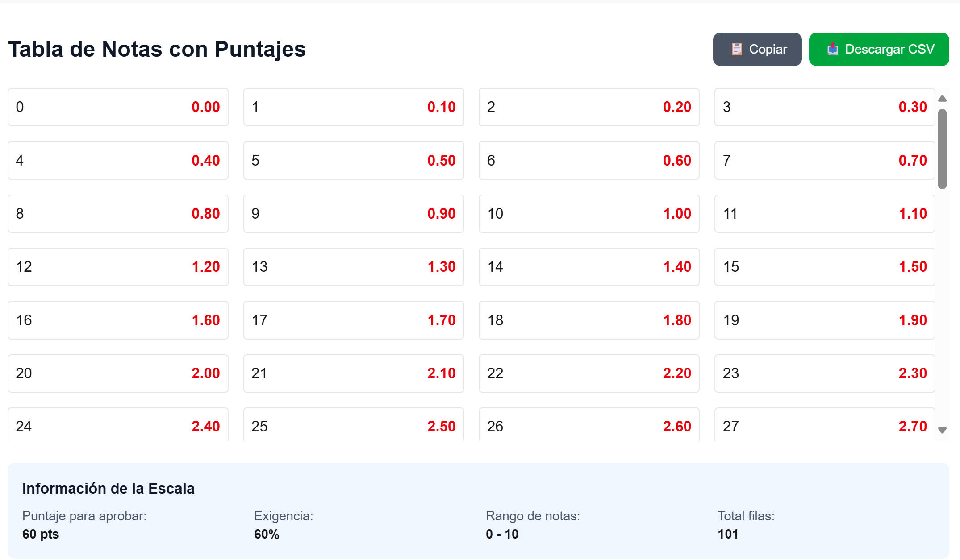This screenshot has height=560, width=960.
Task: Click the Tabla de Notas con Puntajes heading
Action: 157,49
